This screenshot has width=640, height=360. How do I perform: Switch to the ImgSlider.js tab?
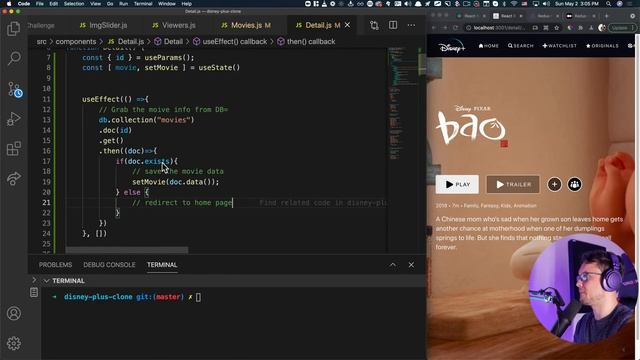click(103, 25)
